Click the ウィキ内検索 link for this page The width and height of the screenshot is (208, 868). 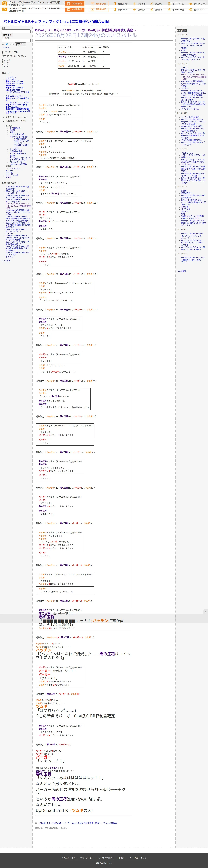[77, 823]
